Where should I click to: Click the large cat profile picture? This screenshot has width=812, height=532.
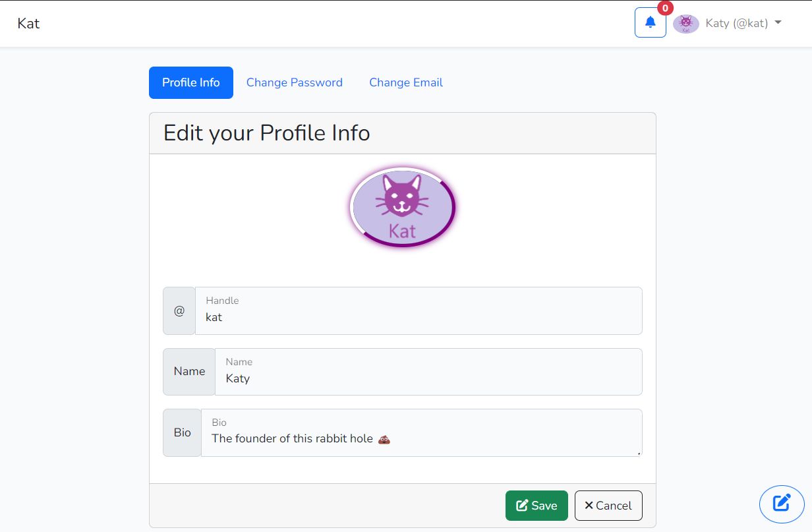(x=402, y=207)
